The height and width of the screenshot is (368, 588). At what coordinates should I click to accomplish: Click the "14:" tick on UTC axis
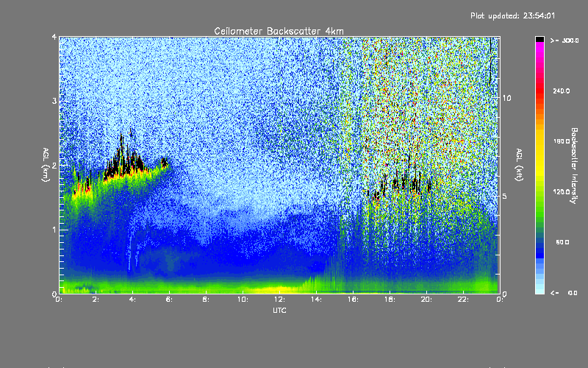tap(316, 300)
